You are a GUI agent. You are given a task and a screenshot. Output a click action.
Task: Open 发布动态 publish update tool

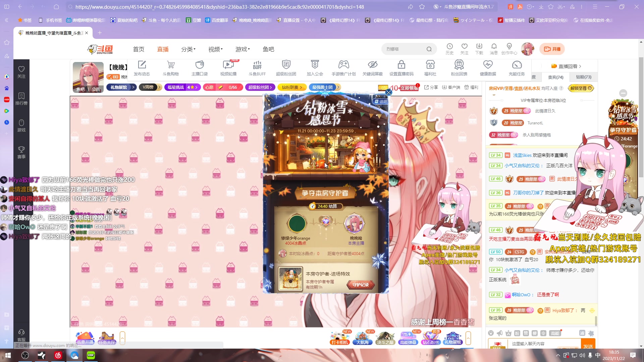(142, 68)
